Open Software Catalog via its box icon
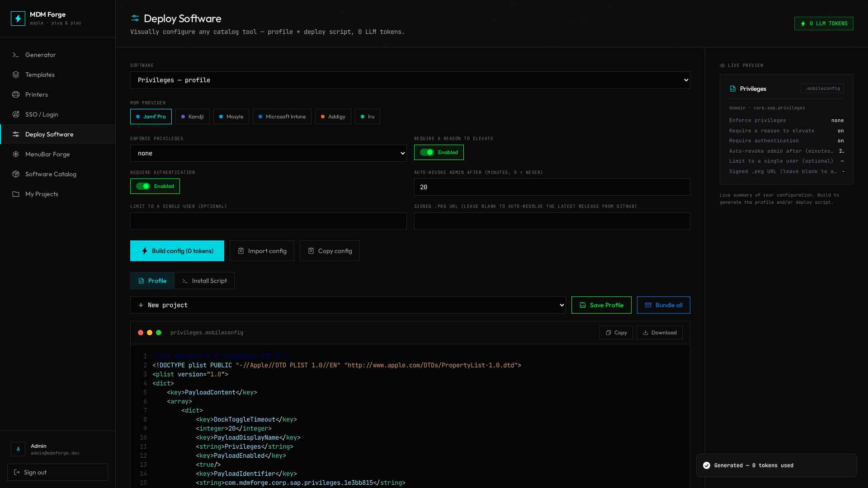 click(x=16, y=174)
